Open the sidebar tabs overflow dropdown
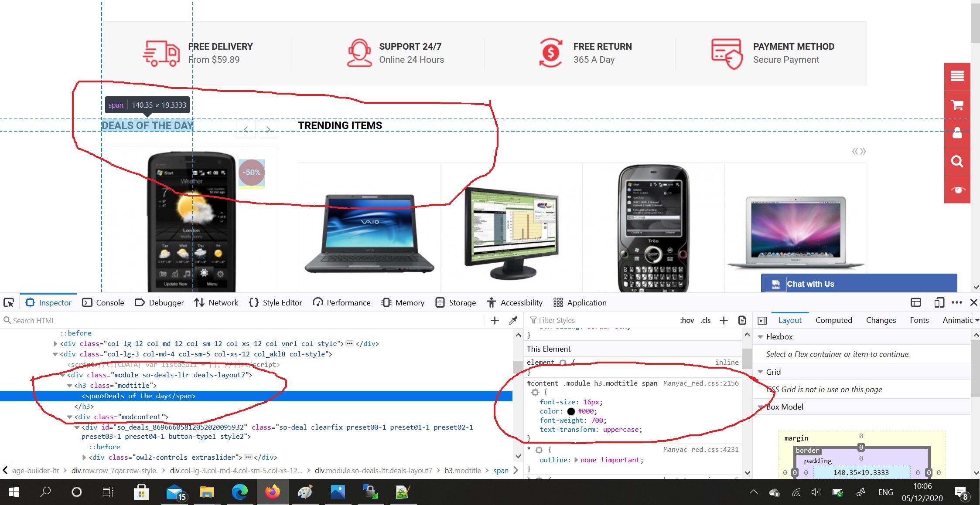980x505 pixels. point(977,320)
